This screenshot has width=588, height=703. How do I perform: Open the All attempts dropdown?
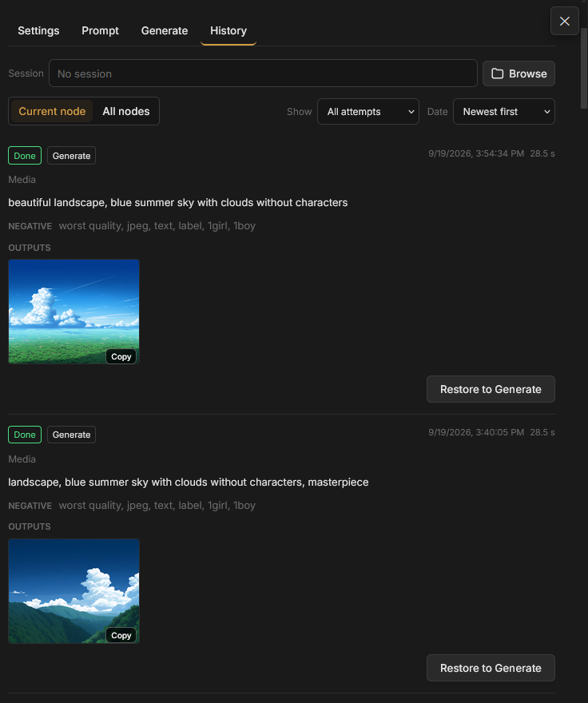[x=367, y=112]
